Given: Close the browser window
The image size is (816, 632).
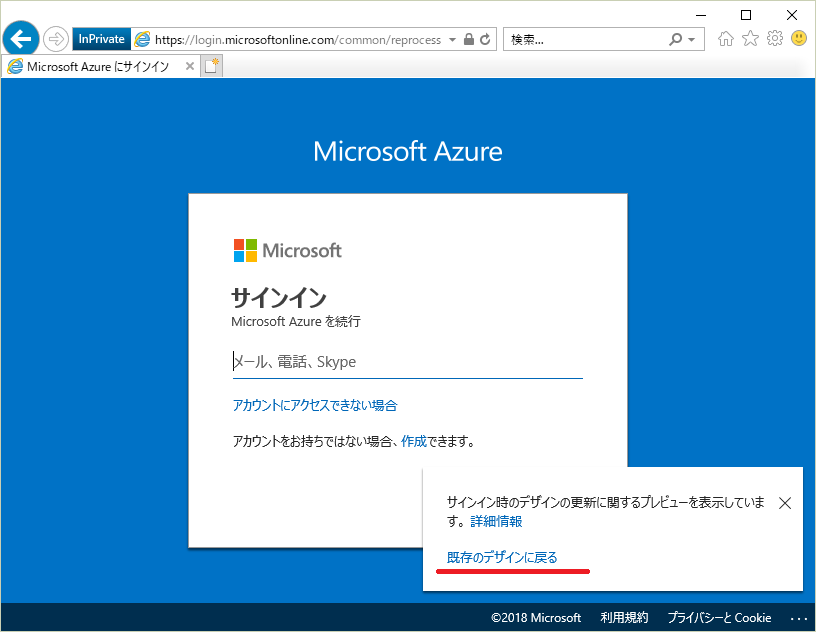Looking at the screenshot, I should 792,15.
